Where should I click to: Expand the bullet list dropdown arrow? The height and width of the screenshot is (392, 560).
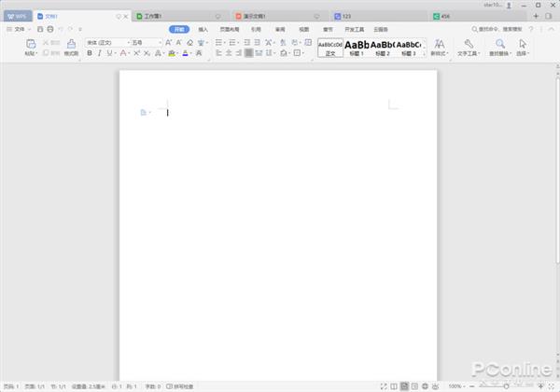[x=224, y=43]
